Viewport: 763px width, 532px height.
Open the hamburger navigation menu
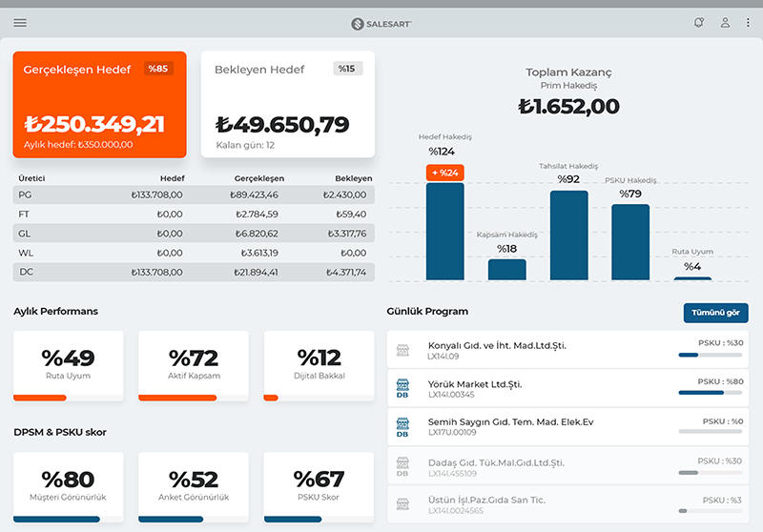coord(20,23)
